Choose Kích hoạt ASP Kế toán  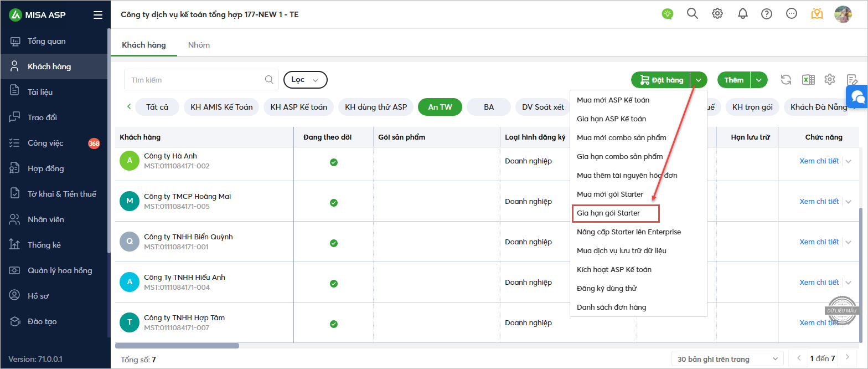639,270
